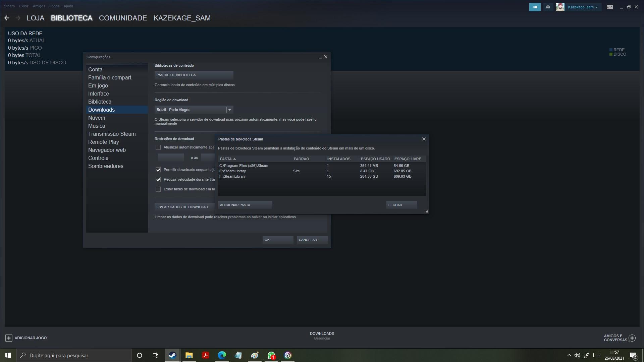The image size is (644, 362).
Task: Expand the Kazekage_sam account dropdown
Action: 583,7
